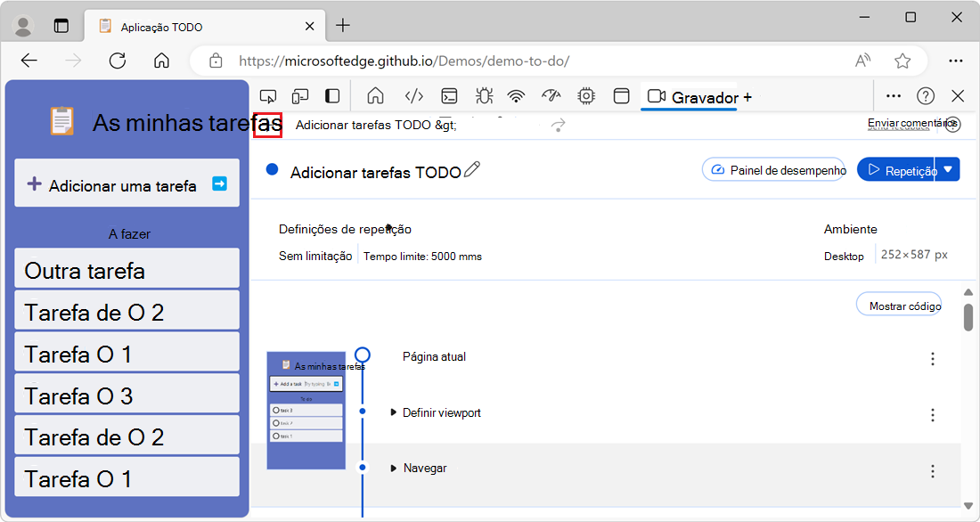This screenshot has height=522, width=980.
Task: Click Página atual timeline circle marker
Action: (363, 355)
